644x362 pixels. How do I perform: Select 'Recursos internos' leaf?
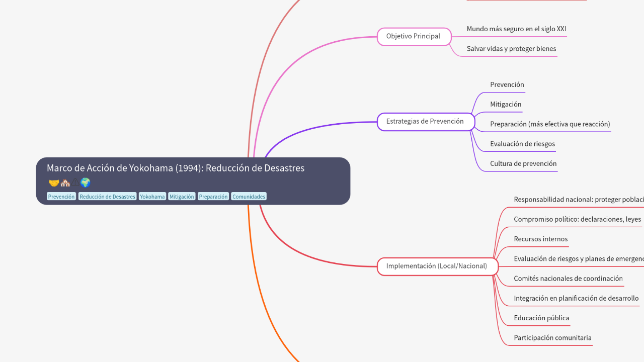(x=540, y=239)
